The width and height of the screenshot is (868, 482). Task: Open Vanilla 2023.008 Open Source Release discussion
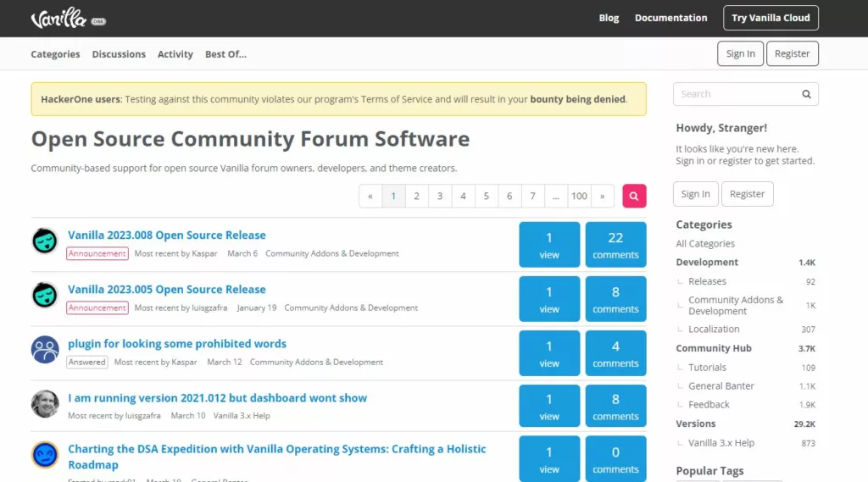tap(167, 235)
